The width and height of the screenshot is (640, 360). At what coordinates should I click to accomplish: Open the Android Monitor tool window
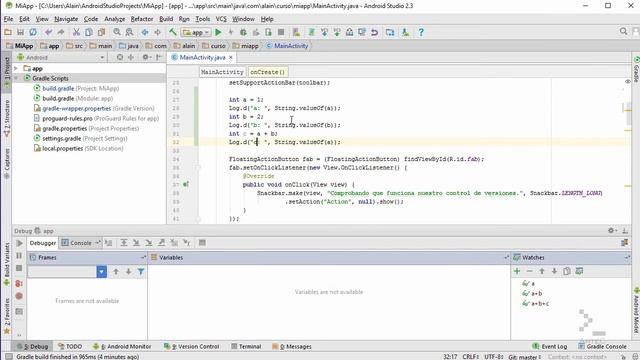(122, 347)
